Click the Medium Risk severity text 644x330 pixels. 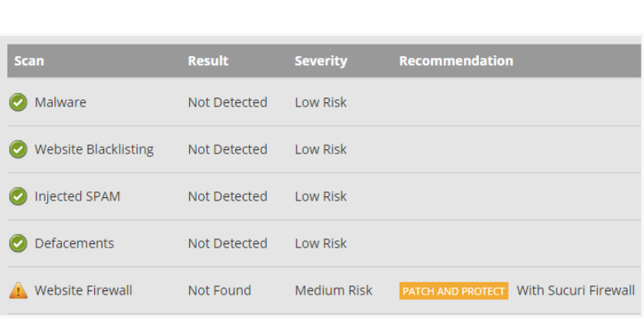[334, 290]
